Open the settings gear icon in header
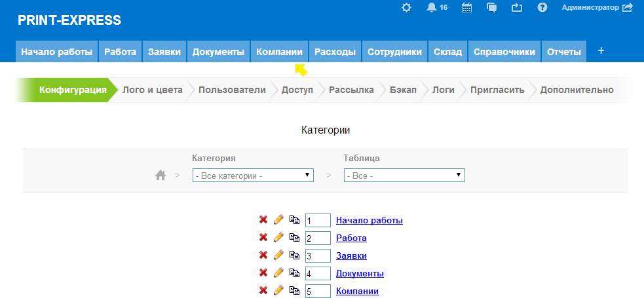The height and width of the screenshot is (298, 644). click(407, 8)
